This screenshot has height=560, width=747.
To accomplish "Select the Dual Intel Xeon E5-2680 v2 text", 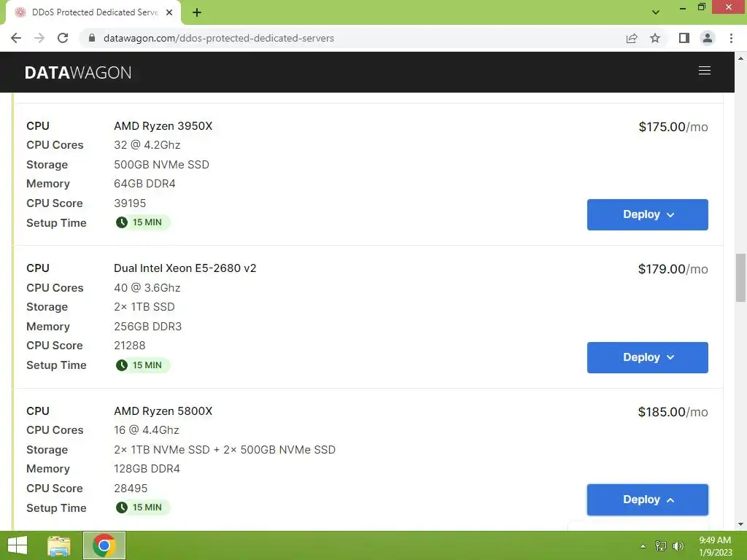I will point(185,268).
